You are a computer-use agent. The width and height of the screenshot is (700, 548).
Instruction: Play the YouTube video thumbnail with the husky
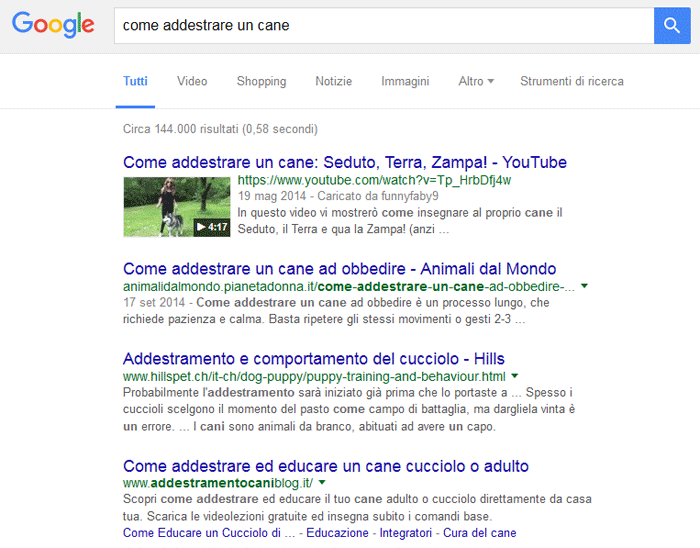(x=177, y=207)
